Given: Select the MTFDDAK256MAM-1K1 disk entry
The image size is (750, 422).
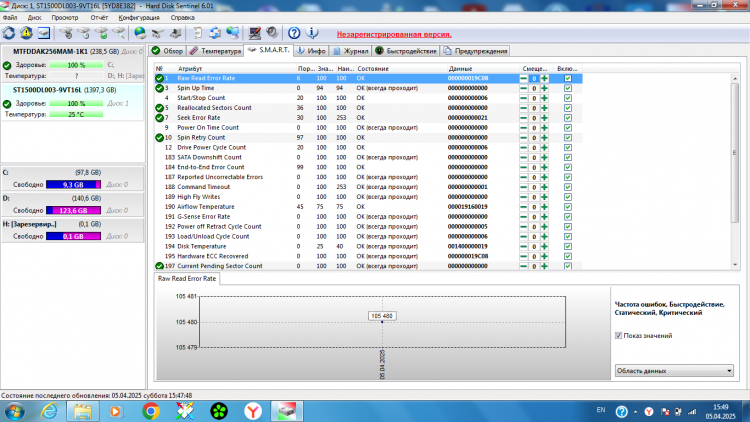Looking at the screenshot, I should pos(73,63).
